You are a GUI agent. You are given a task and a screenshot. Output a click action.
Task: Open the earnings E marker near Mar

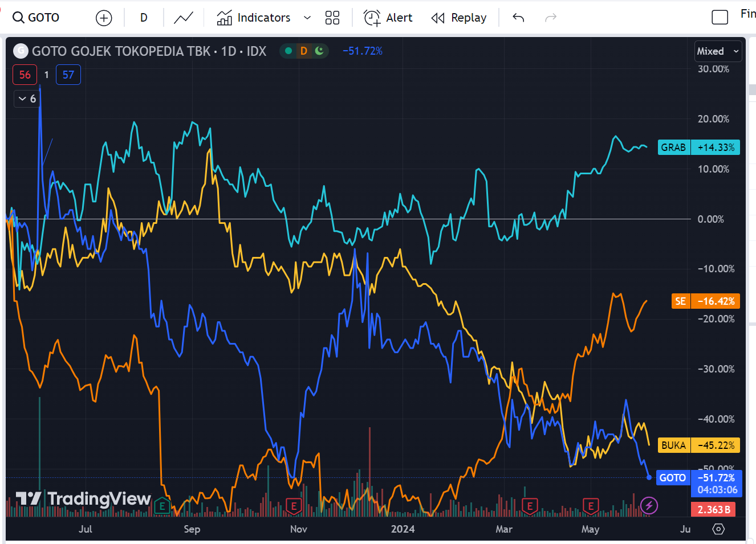pyautogui.click(x=530, y=506)
